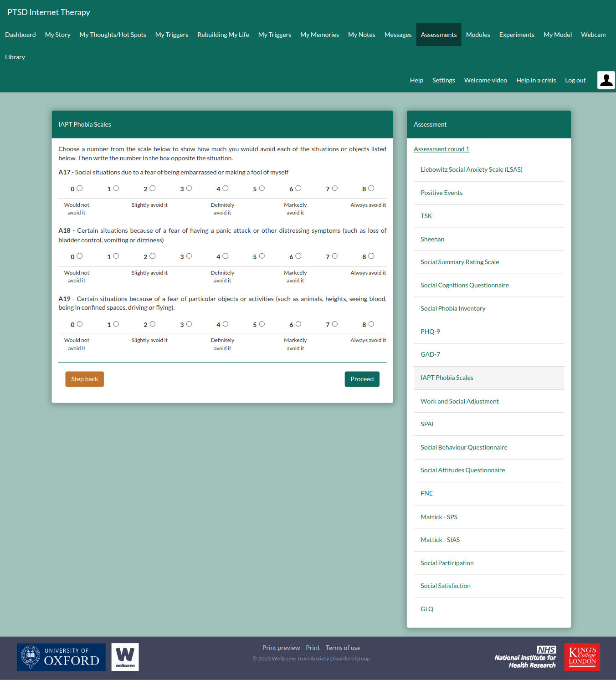Open Liebowitz Social Anxiety Scale assessment
616x680 pixels.
pyautogui.click(x=471, y=169)
